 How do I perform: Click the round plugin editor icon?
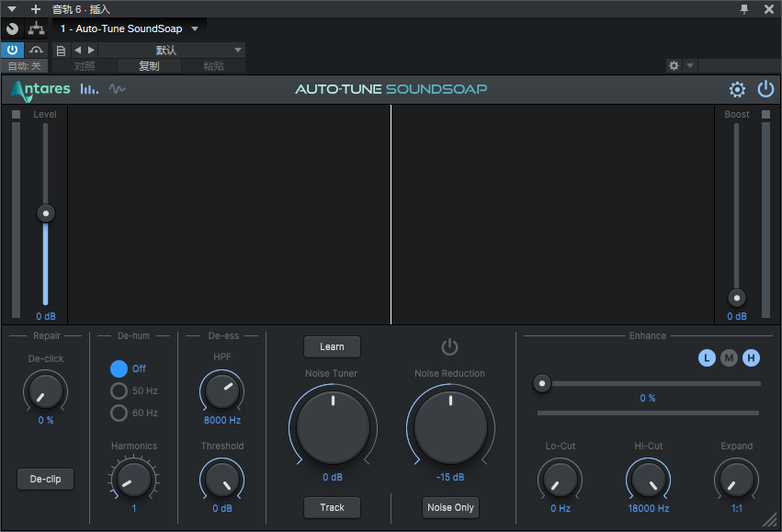(13, 28)
